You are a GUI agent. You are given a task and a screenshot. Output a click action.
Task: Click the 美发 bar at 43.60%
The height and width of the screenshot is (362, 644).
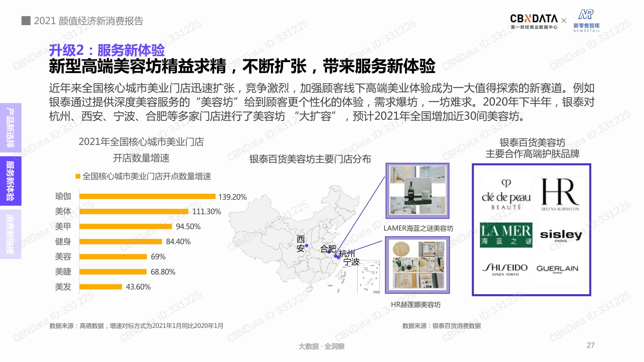click(101, 287)
